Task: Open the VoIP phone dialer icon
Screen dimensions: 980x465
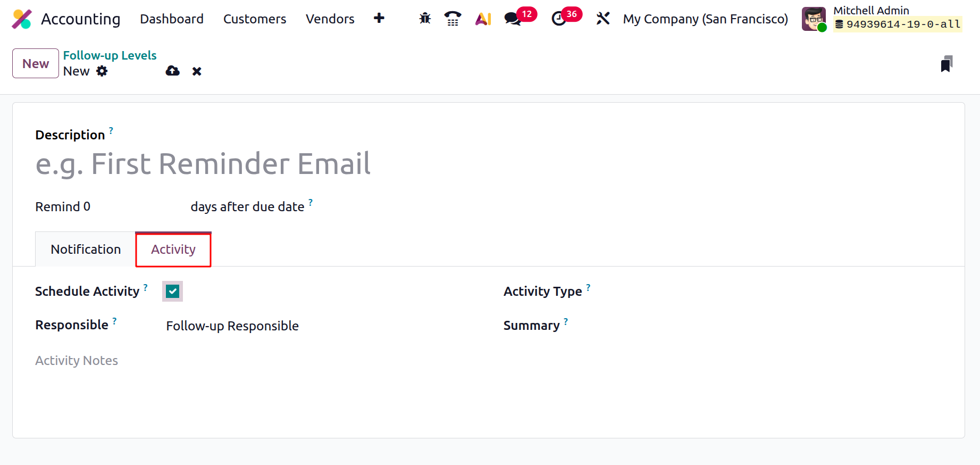Action: pyautogui.click(x=453, y=19)
